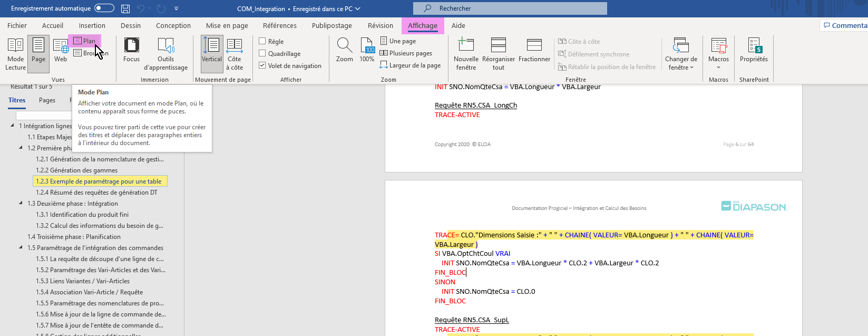The height and width of the screenshot is (336, 868).
Task: Toggle Enregistrement automatique switch
Action: 104,8
